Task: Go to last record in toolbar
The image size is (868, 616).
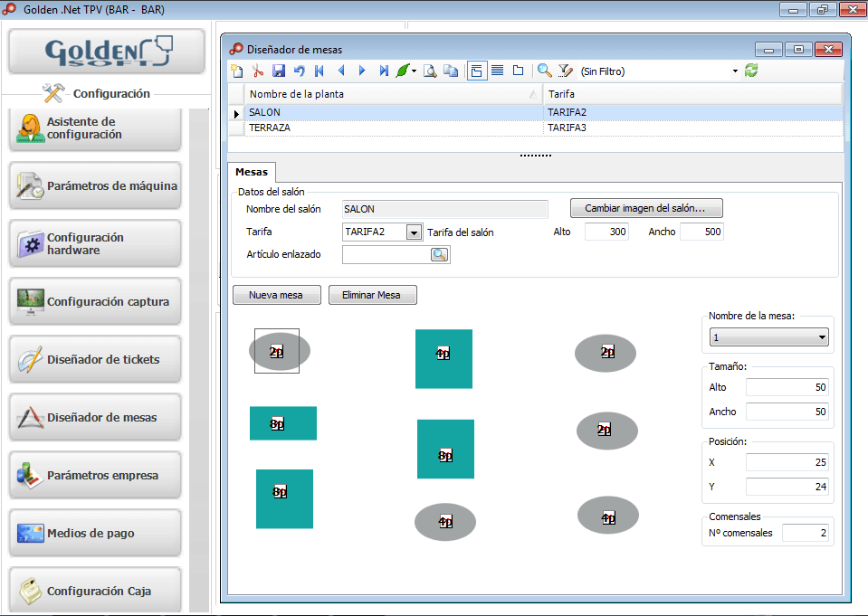Action: tap(384, 71)
